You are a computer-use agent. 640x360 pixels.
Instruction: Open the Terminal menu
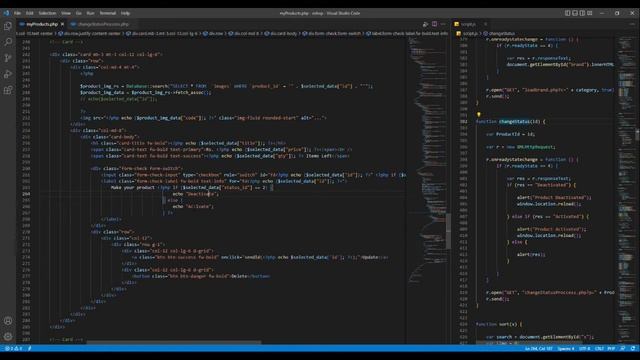(108, 13)
